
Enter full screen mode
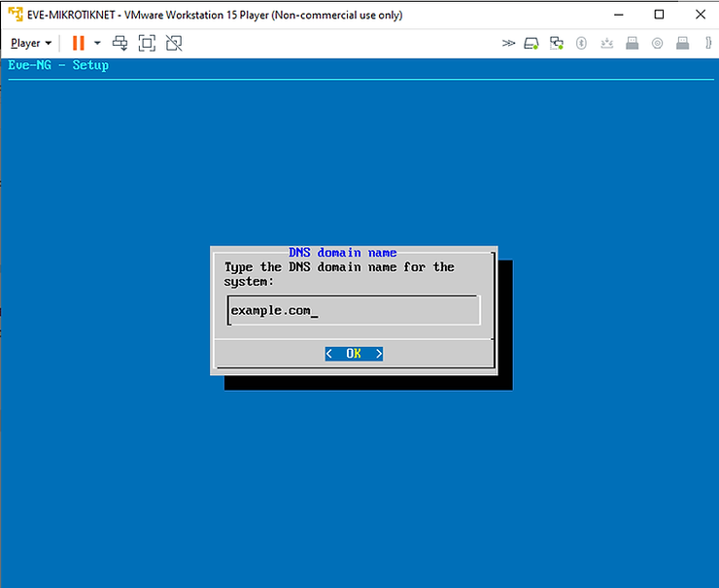pos(147,43)
